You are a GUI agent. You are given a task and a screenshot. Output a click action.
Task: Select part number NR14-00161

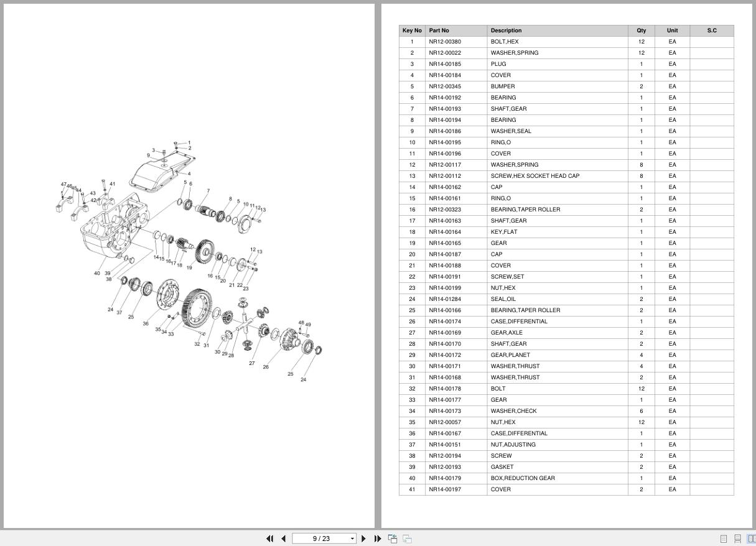(x=445, y=198)
